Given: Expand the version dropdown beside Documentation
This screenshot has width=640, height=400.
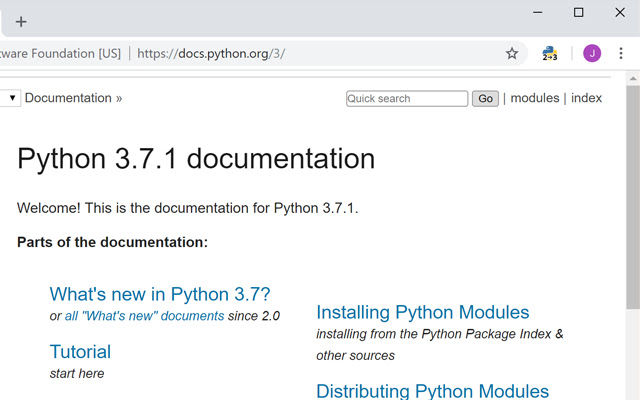Looking at the screenshot, I should tap(10, 98).
